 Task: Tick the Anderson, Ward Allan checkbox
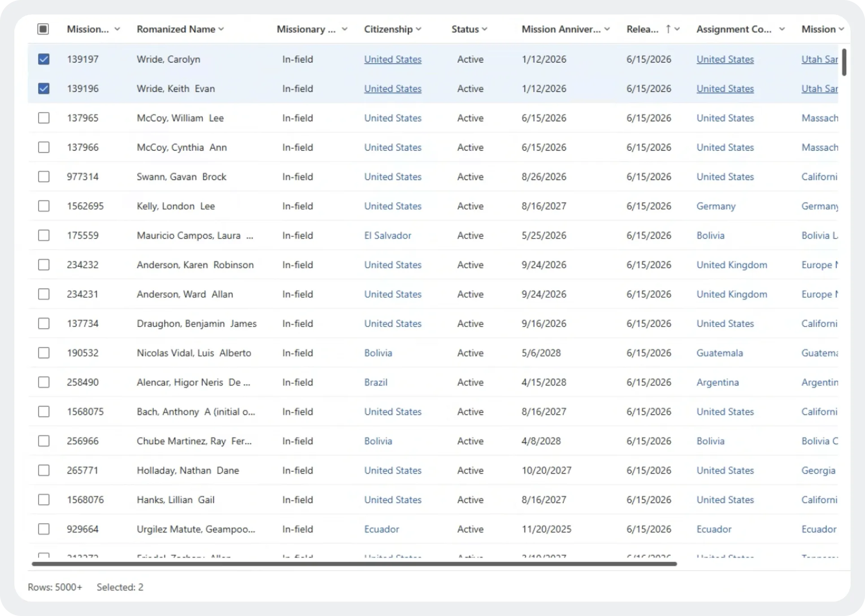(43, 294)
